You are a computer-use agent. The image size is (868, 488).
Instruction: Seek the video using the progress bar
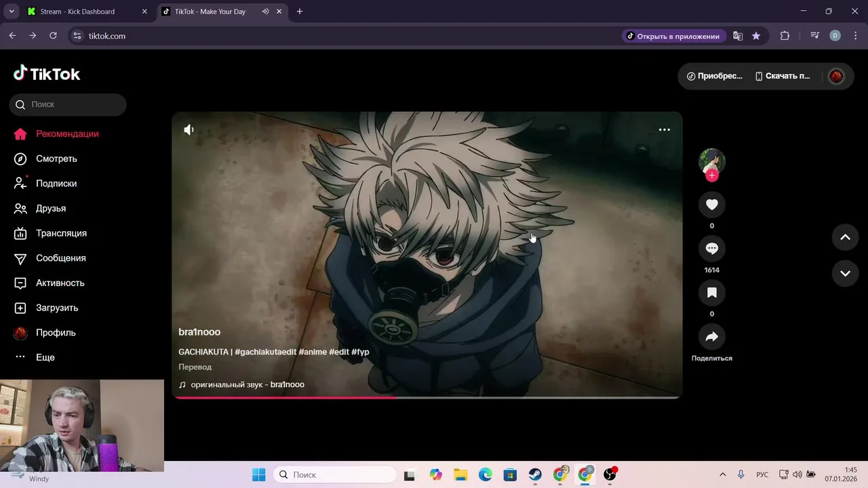427,397
